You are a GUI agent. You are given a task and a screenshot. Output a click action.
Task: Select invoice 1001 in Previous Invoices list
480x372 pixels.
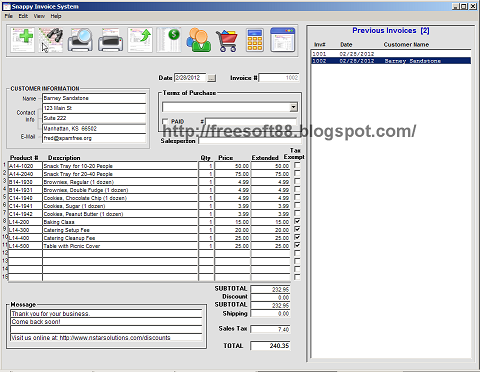pos(391,54)
